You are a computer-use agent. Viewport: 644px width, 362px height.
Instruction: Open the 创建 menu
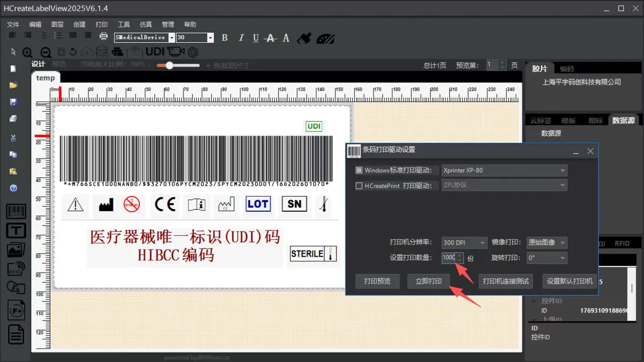click(x=80, y=24)
